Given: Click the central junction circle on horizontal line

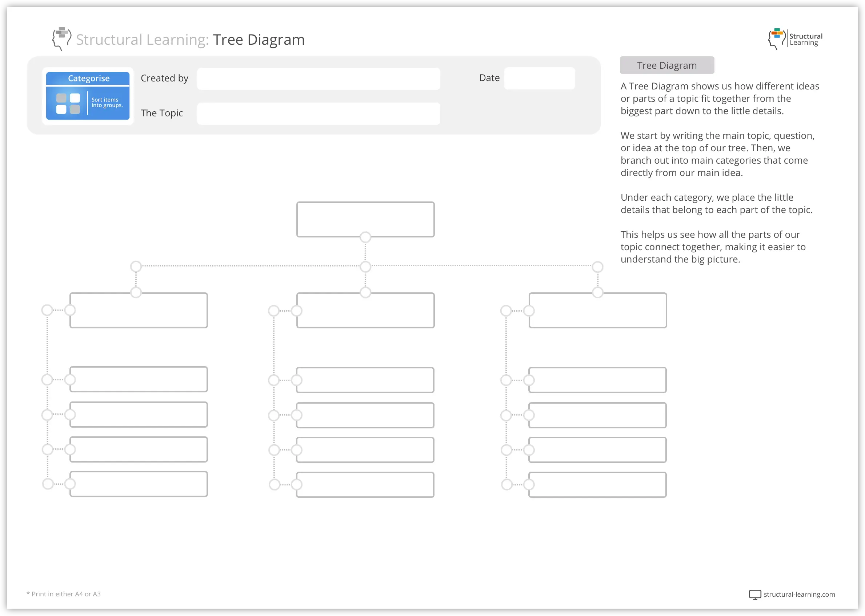Looking at the screenshot, I should [365, 267].
